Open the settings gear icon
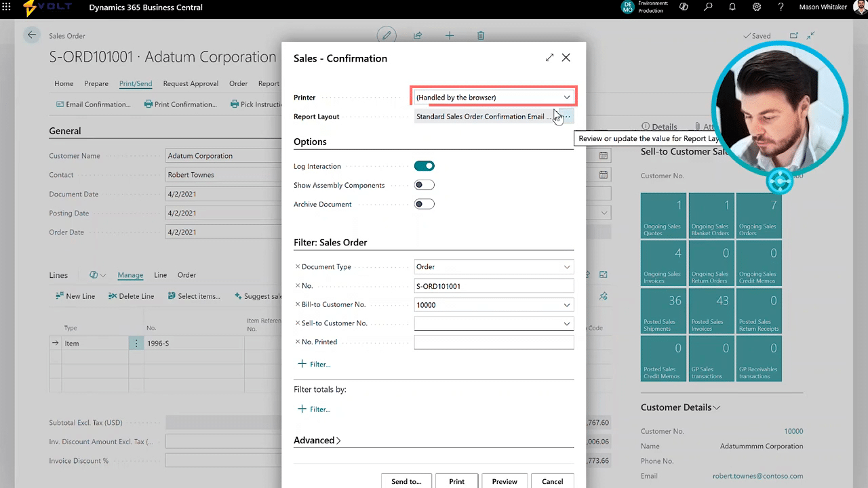The image size is (868, 488). coord(757,7)
